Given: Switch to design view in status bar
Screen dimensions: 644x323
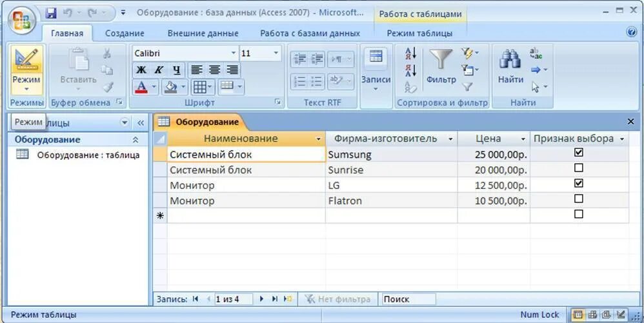Looking at the screenshot, I should coord(621,315).
